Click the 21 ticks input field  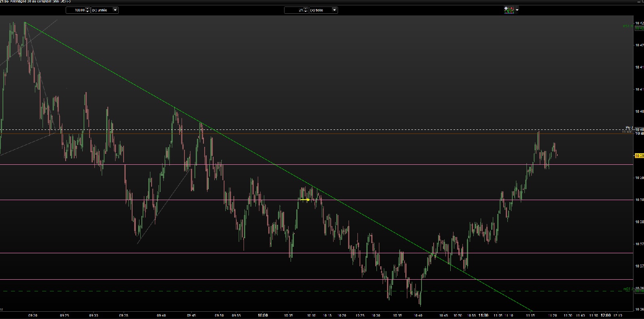[294, 10]
